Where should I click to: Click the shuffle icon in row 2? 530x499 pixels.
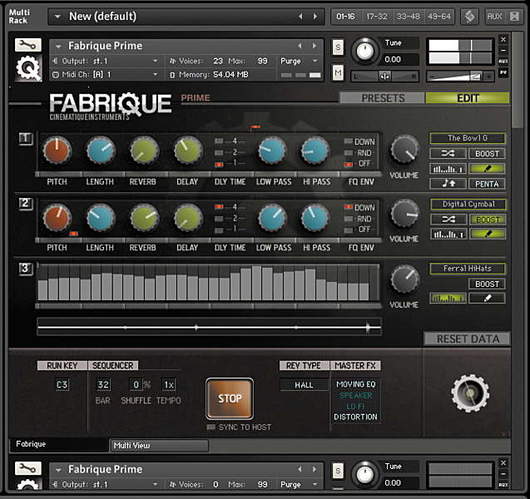[x=448, y=220]
